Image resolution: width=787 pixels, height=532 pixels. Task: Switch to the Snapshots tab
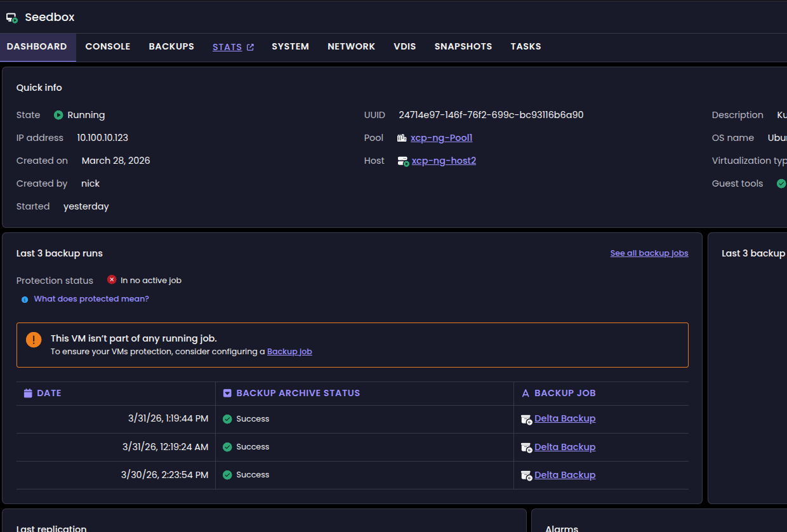463,47
